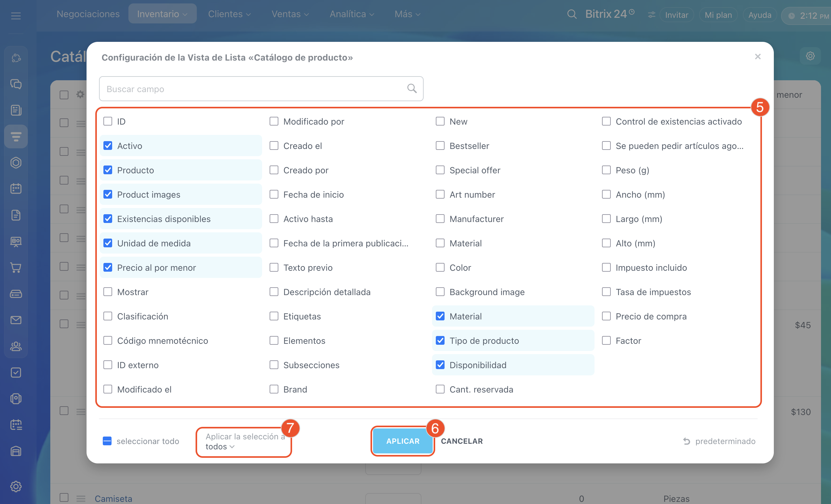The image size is (831, 504).
Task: Click the contacts people sidebar icon
Action: pos(16,346)
